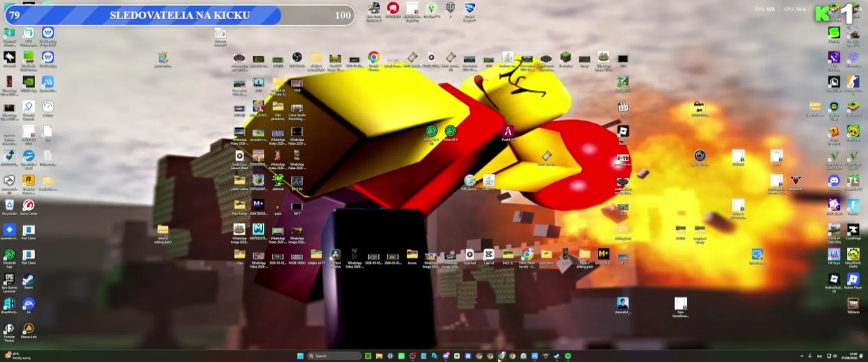Launch the World of Tanks Blitz shortcut
This screenshot has width=868, height=362.
(x=834, y=233)
